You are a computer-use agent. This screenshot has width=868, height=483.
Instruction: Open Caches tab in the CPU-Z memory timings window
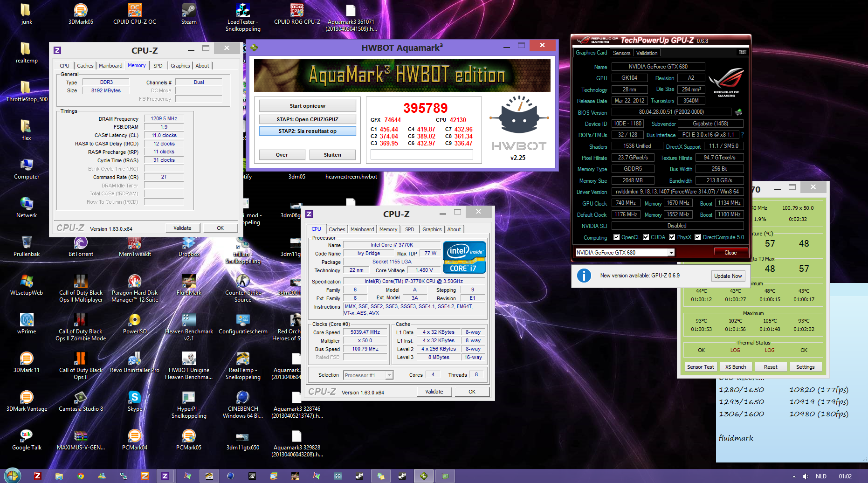(85, 66)
